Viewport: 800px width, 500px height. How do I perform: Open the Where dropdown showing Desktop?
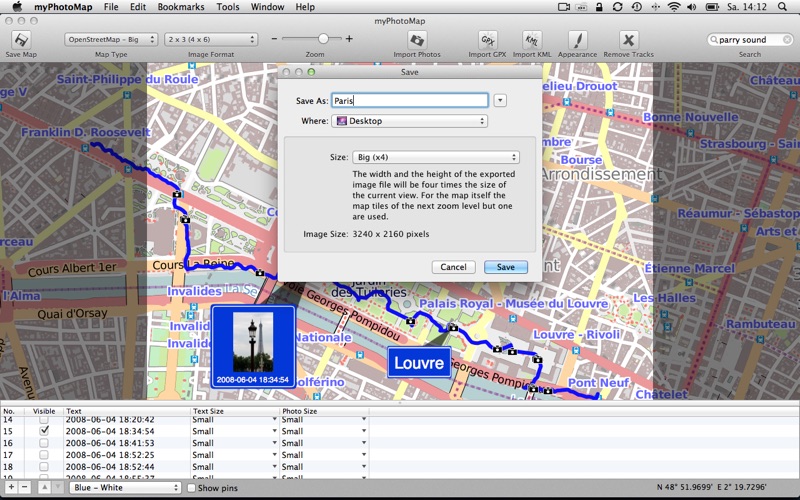[409, 121]
